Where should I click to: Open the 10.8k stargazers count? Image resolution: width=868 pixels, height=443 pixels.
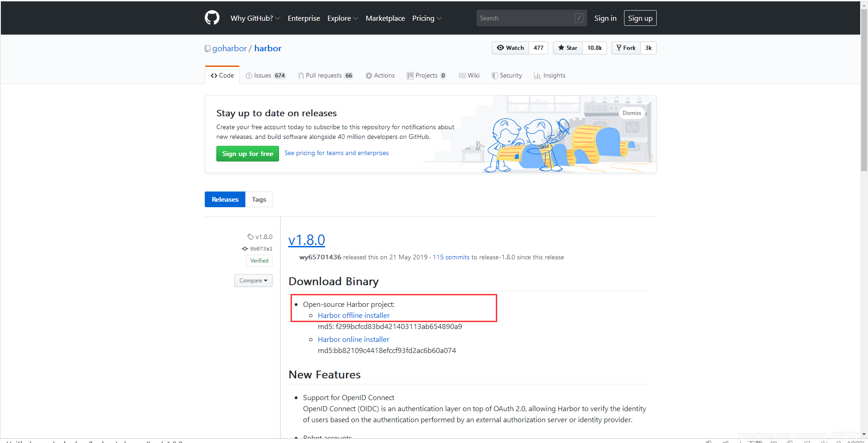(x=595, y=48)
